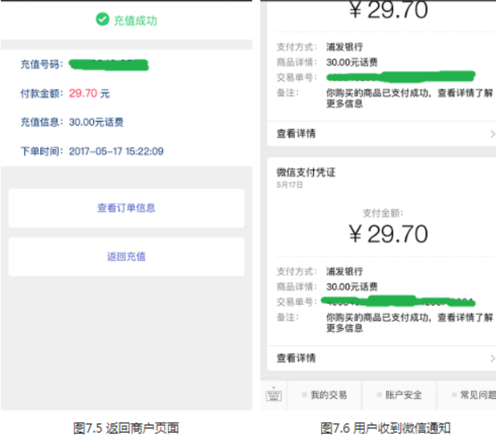Viewport: 496px width, 448px height.
Task: Click the 充值成功 status text
Action: point(135,20)
